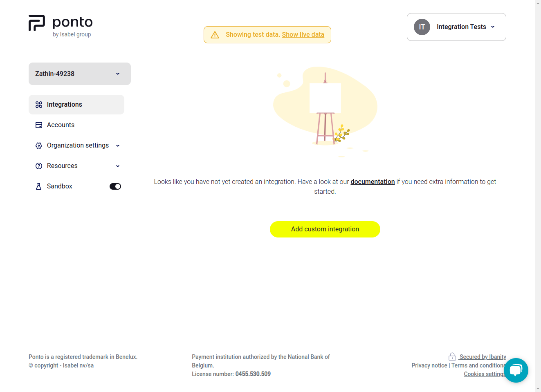Click the Sandbox flask icon
Viewport: 541px width, 392px height.
point(38,186)
